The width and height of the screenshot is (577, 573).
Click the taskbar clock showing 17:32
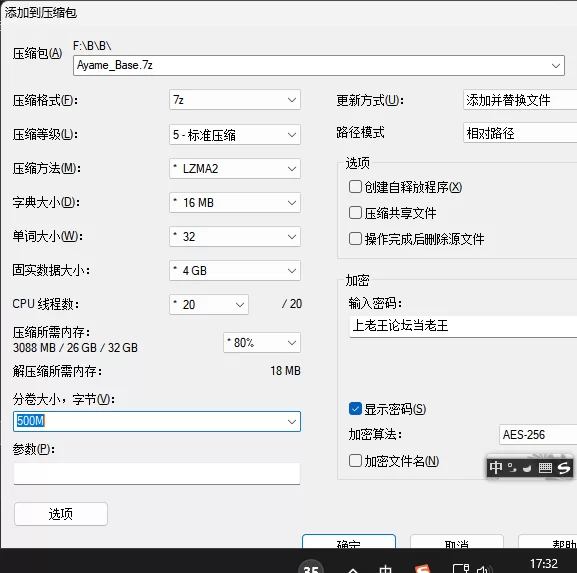544,563
